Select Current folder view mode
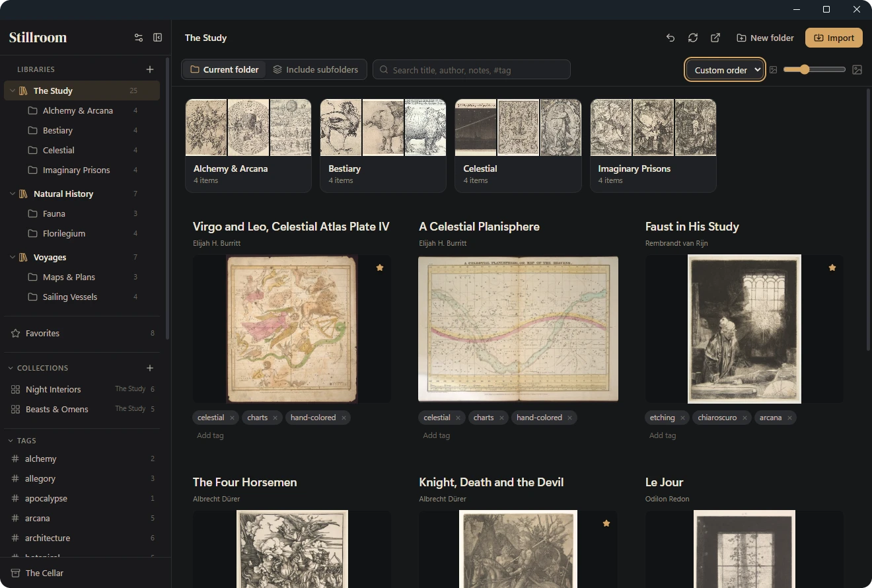 pyautogui.click(x=225, y=69)
